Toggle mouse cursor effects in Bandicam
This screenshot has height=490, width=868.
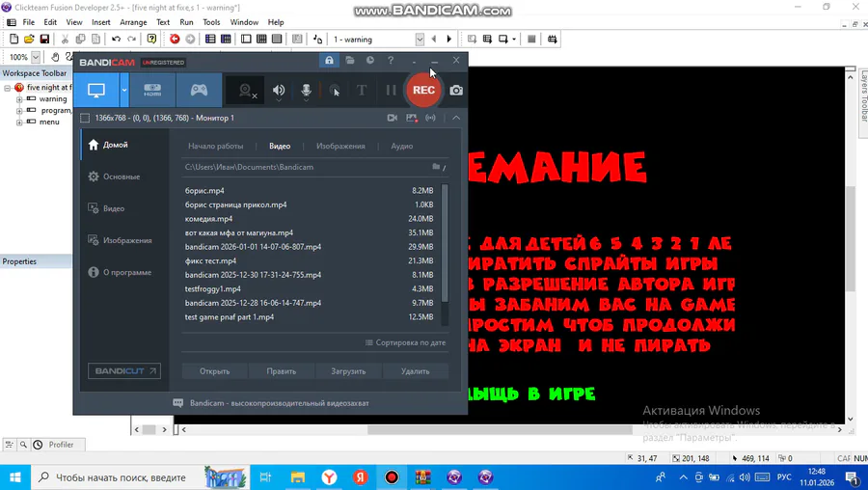click(x=335, y=91)
